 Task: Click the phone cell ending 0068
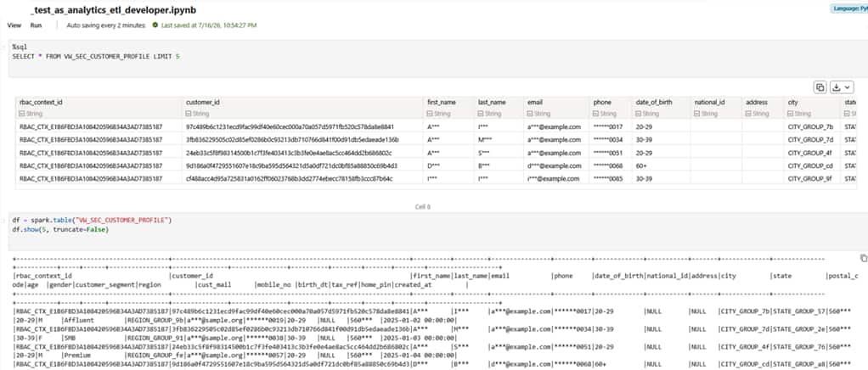coord(610,165)
